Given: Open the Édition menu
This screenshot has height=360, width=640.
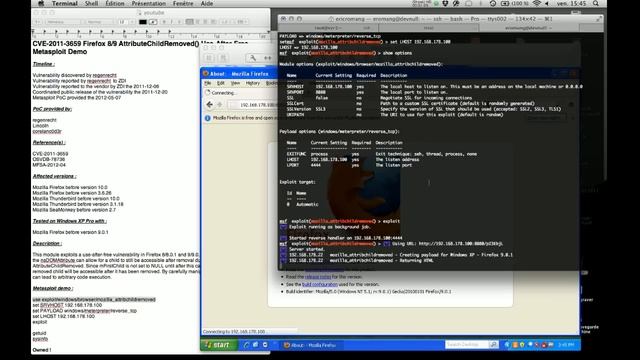Looking at the screenshot, I should 115,4.
